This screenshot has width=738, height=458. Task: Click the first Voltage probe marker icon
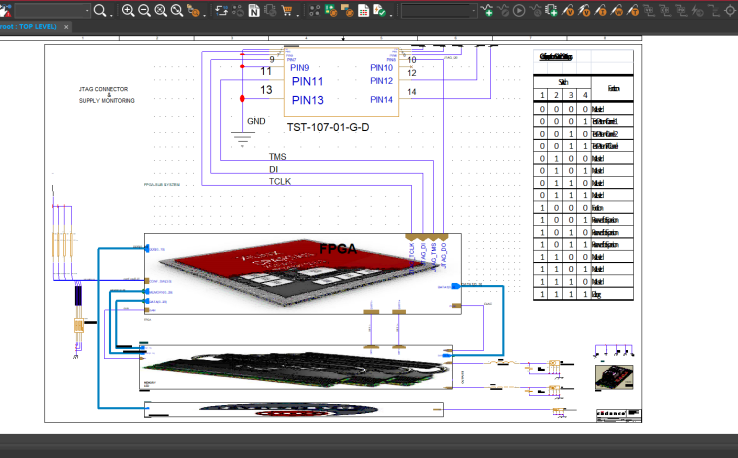568,10
